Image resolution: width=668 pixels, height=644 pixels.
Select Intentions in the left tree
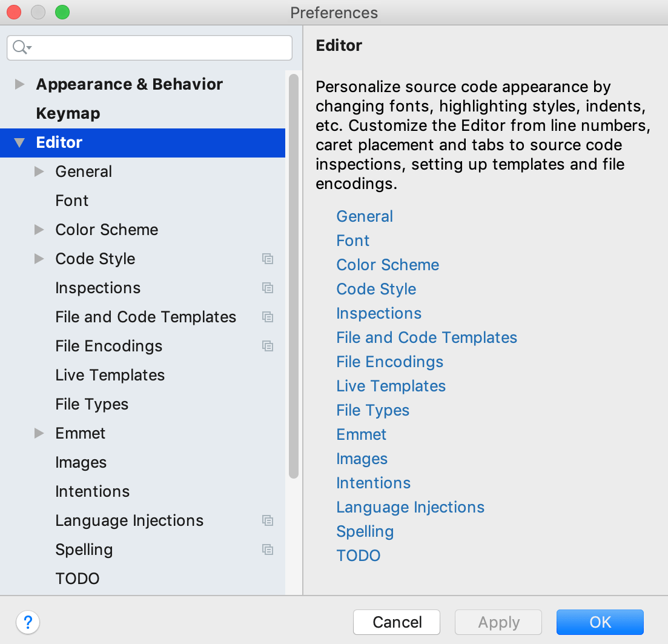(x=93, y=491)
